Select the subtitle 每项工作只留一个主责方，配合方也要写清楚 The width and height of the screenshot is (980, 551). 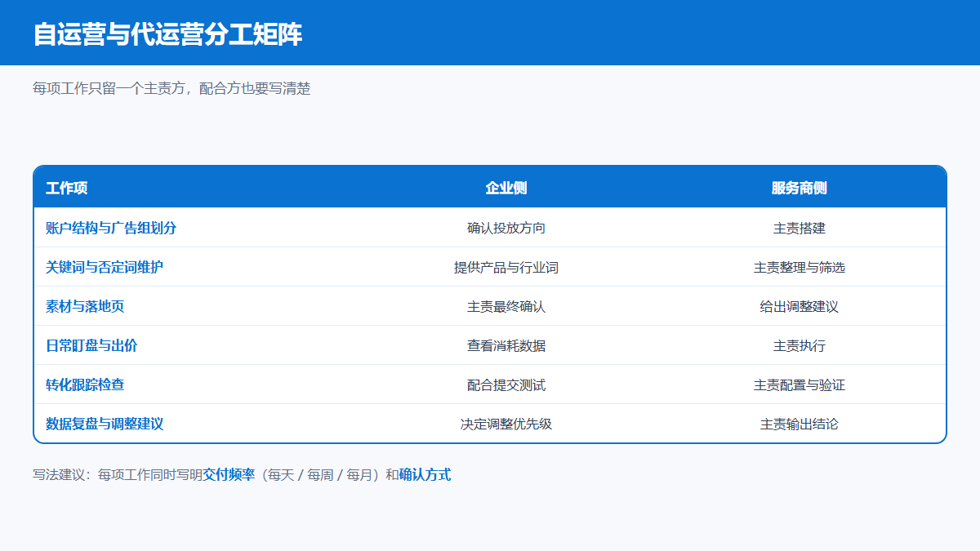171,88
